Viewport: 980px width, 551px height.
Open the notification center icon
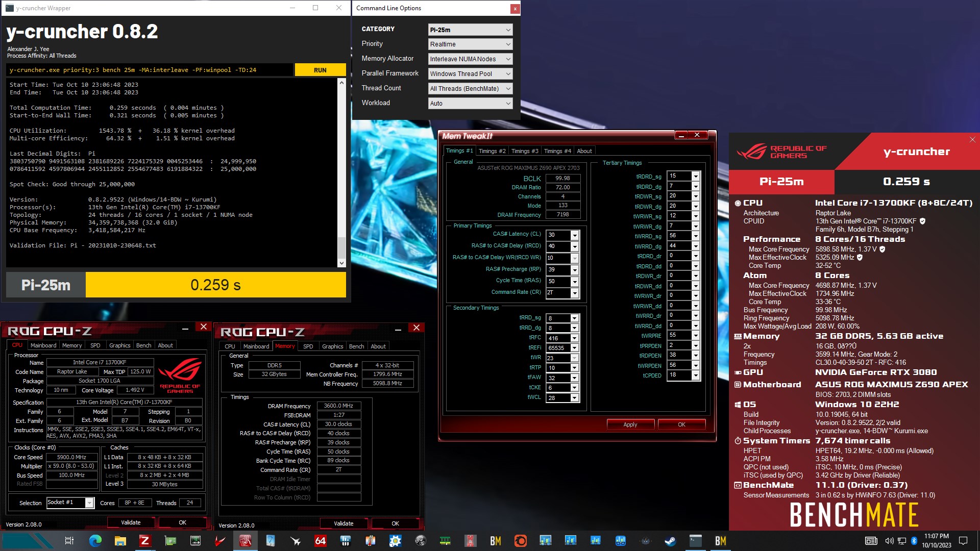pos(963,541)
